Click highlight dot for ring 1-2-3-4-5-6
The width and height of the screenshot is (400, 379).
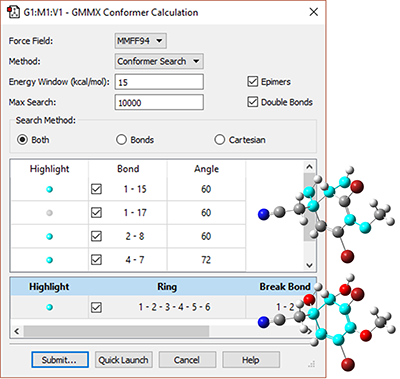(x=49, y=307)
